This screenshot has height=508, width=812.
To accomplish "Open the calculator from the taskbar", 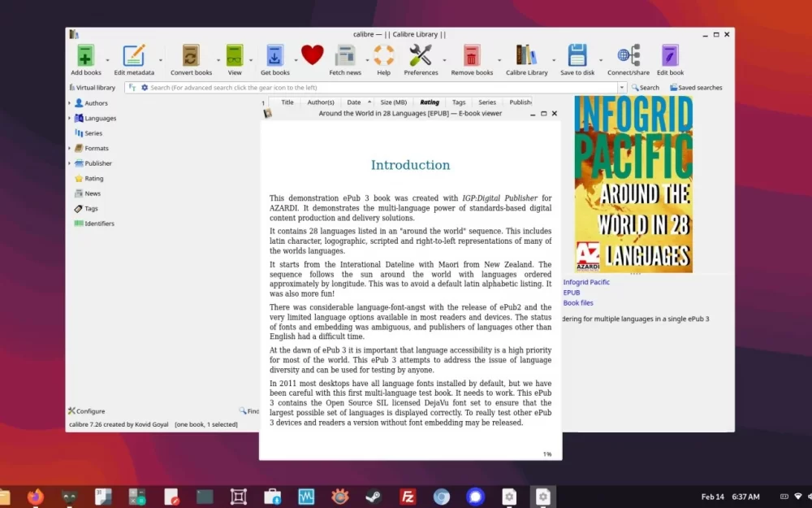I will coord(136,497).
